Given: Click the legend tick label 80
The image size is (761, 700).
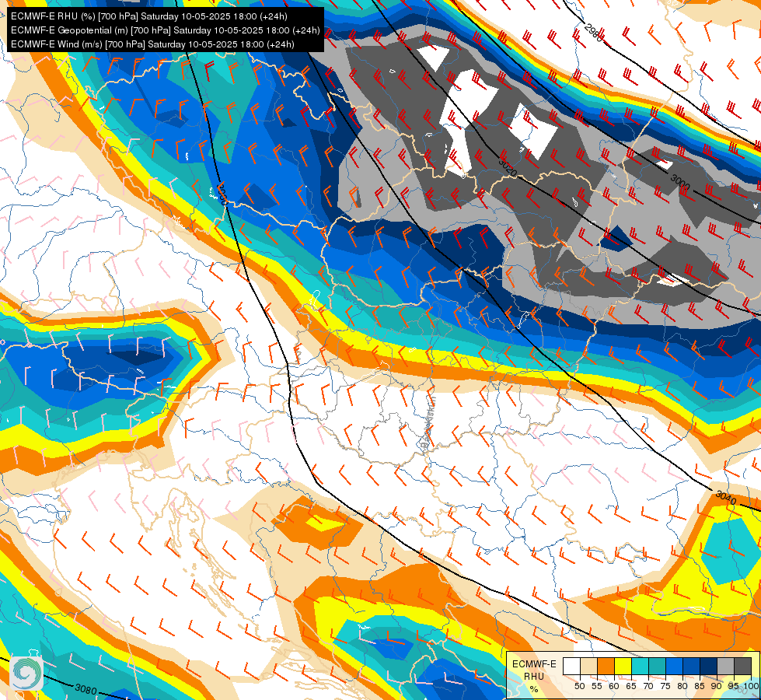Looking at the screenshot, I should click(682, 686).
